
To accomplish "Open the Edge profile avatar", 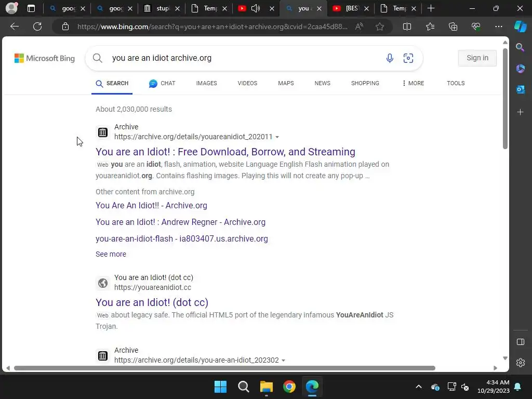I will [11, 8].
